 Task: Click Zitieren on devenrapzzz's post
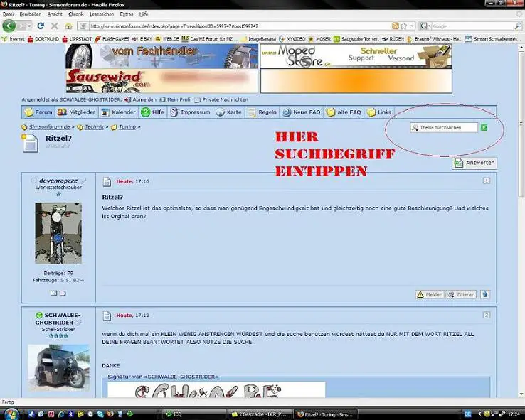461,294
